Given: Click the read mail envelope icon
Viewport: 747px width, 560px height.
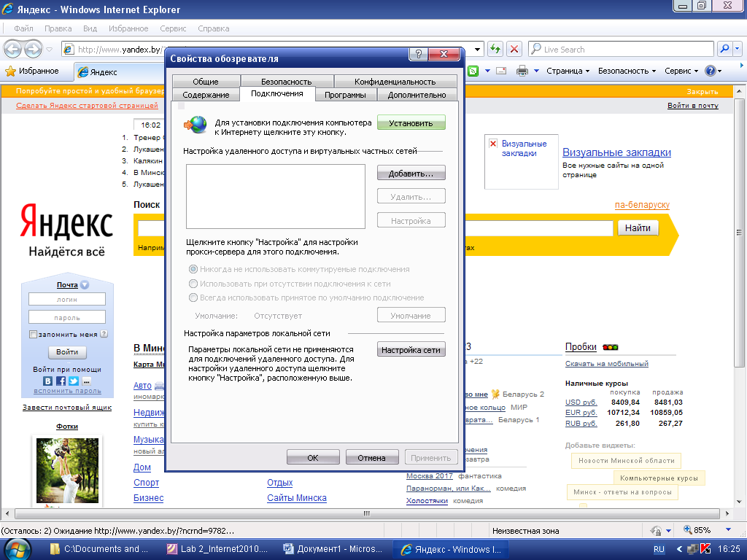Looking at the screenshot, I should click(501, 71).
